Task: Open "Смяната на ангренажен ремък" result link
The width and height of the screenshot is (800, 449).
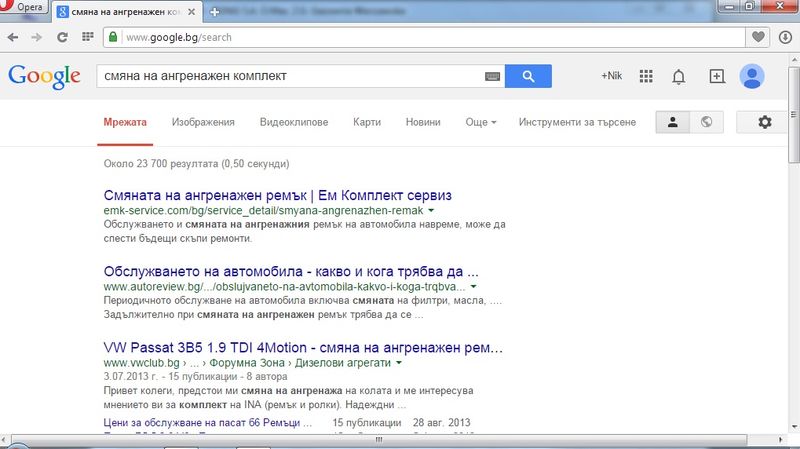Action: tap(278, 194)
